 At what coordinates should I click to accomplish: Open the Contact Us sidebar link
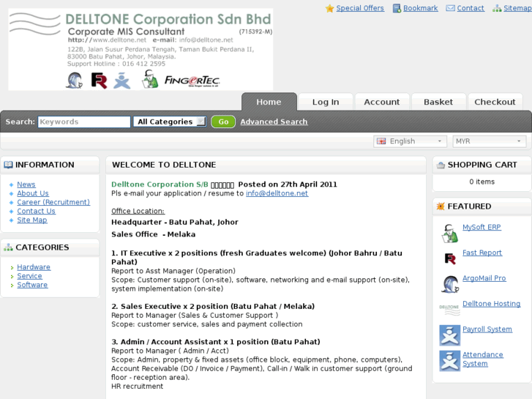37,211
